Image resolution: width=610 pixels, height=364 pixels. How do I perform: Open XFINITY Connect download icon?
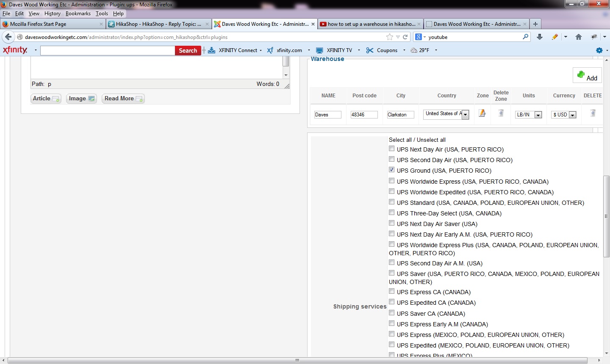[x=211, y=50]
